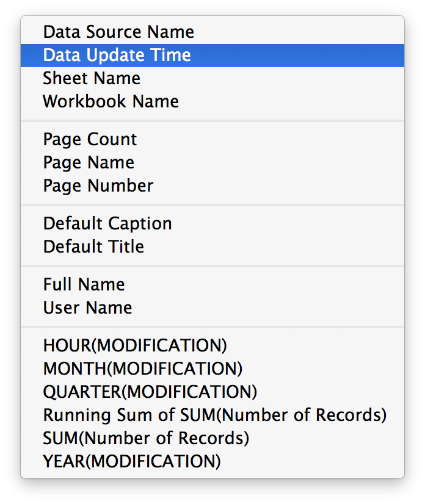
Task: Choose Page Name from the list
Action: coord(88,162)
